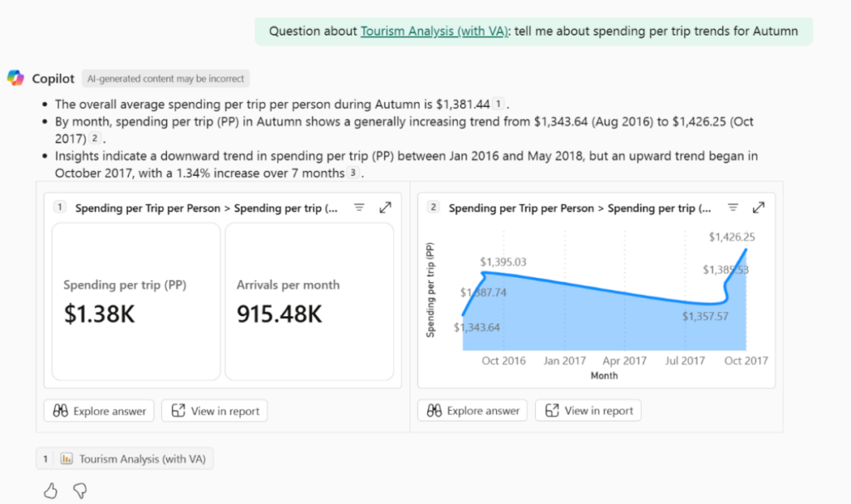851x504 pixels.
Task: Click Explore answer below the KPI cards
Action: pos(99,410)
